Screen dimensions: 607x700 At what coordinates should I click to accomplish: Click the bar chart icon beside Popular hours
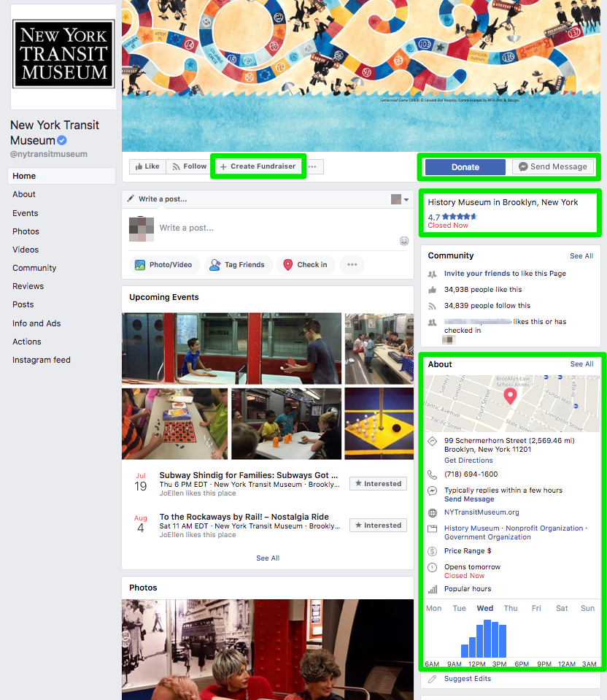pos(433,589)
